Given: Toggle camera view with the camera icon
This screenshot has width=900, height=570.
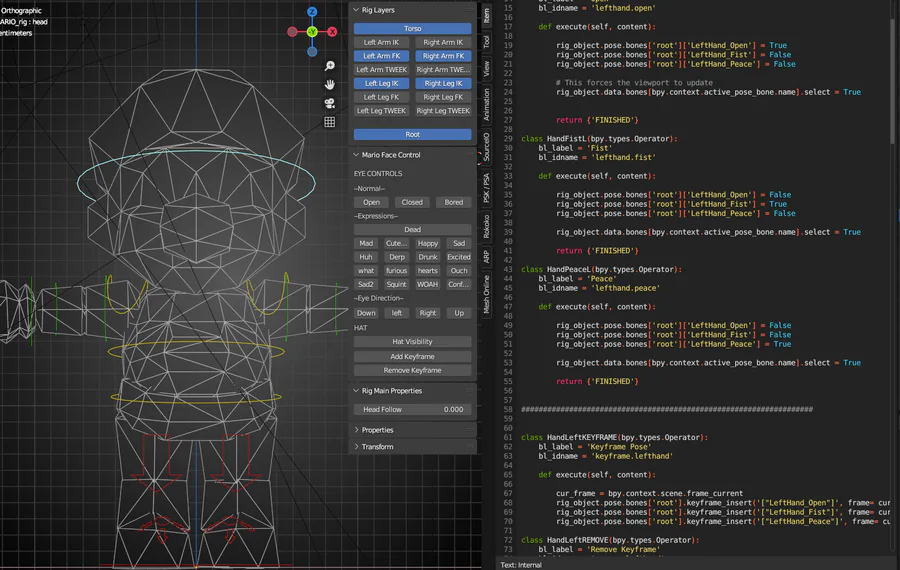Looking at the screenshot, I should click(329, 103).
